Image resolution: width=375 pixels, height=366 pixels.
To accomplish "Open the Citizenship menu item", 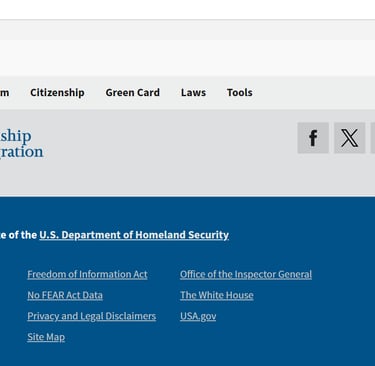I will click(x=57, y=92).
